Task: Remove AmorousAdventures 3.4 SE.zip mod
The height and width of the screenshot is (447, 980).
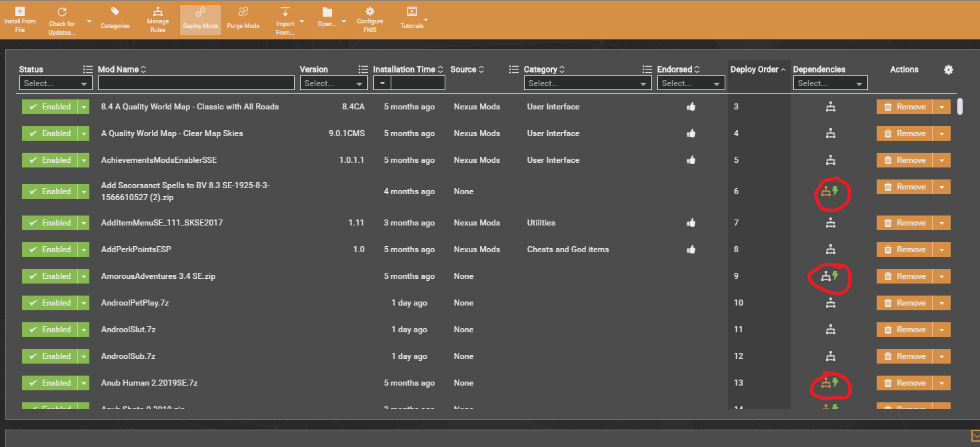Action: point(905,276)
